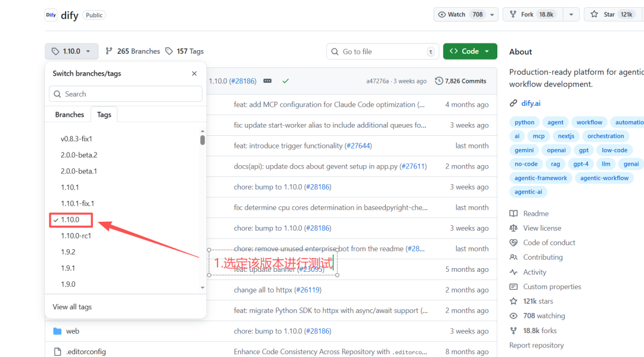Click the tag list scrollbar thumb
Viewport: 644px width, 357px height.
click(x=203, y=140)
